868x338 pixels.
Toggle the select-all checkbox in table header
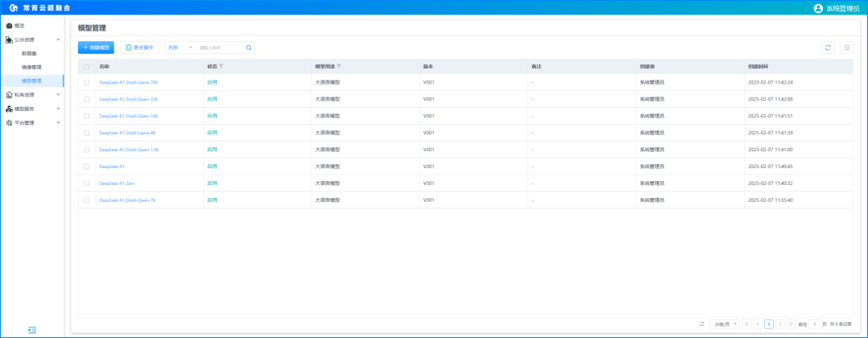pos(87,66)
